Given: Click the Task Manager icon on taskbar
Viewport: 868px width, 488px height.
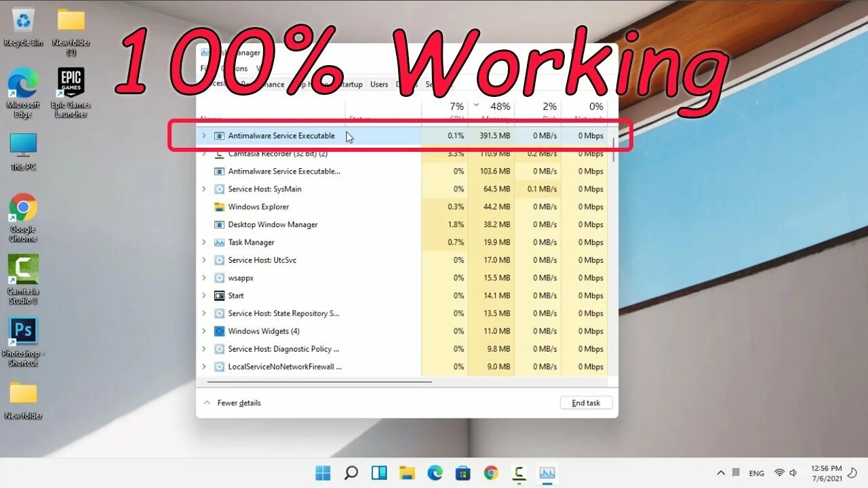Looking at the screenshot, I should pos(547,472).
